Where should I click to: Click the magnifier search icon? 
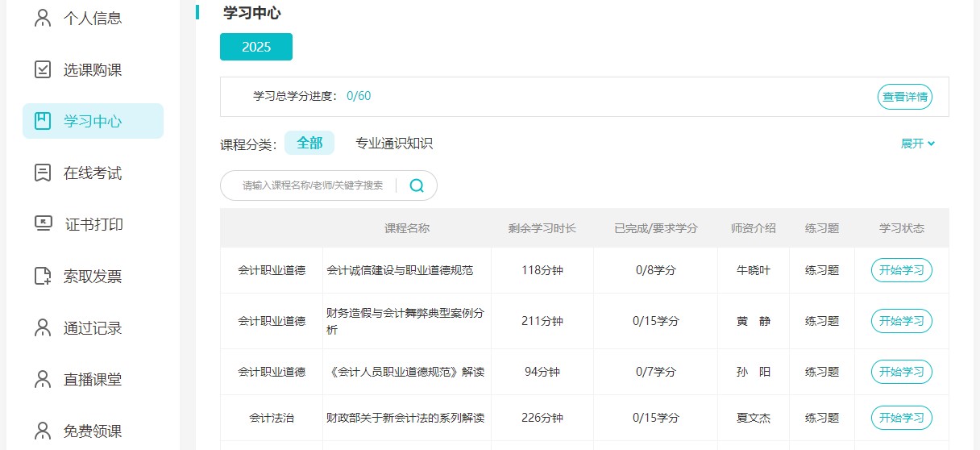[x=417, y=185]
